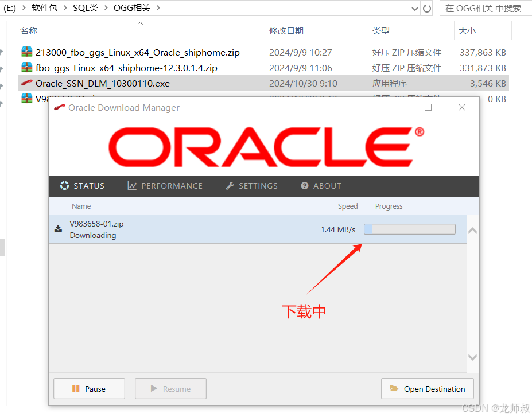Minimize the Oracle Download Manager window
This screenshot has width=532, height=417.
pos(395,107)
